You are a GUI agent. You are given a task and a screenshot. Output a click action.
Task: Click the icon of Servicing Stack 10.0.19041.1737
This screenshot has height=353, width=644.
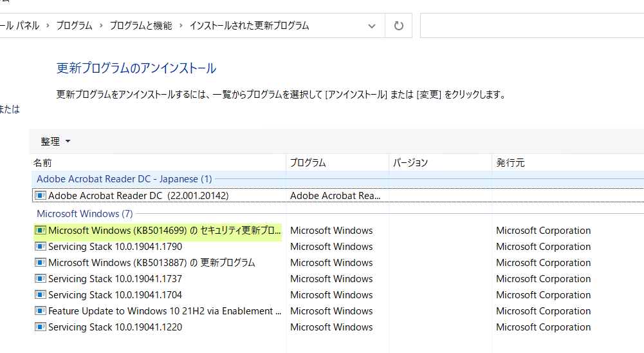point(41,278)
